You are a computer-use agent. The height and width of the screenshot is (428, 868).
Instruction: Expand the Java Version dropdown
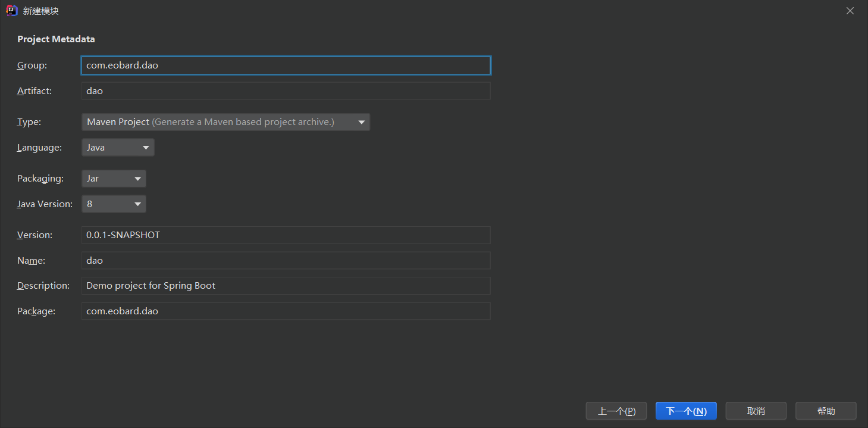(114, 204)
